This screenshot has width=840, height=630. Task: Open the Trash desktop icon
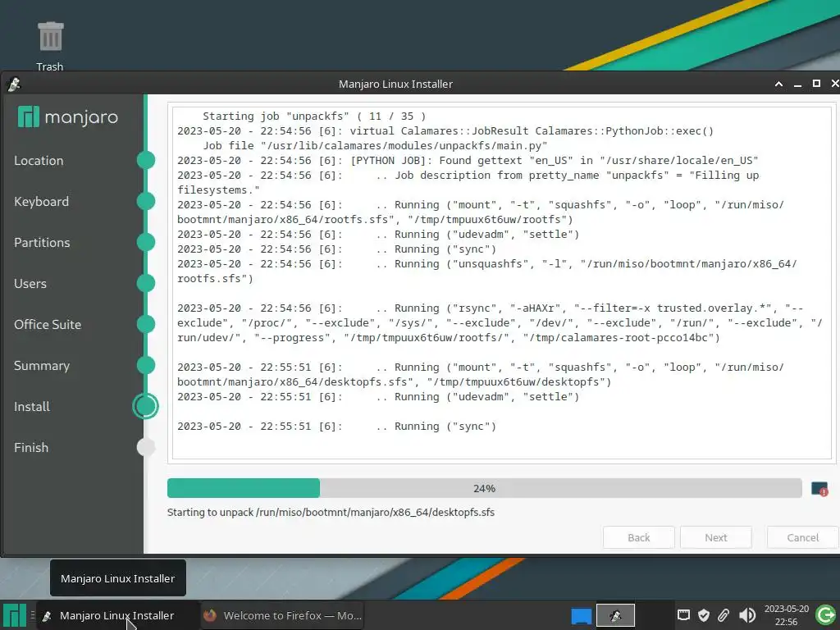tap(50, 46)
